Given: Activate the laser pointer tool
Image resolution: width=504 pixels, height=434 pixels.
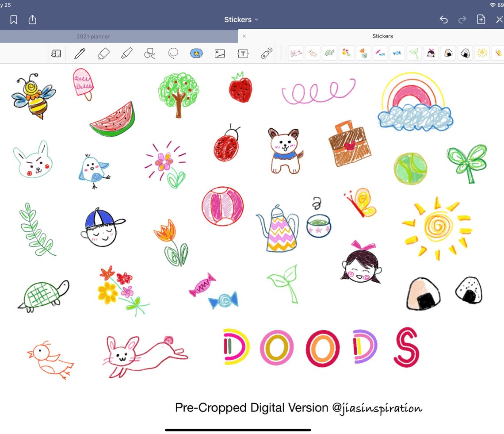Looking at the screenshot, I should (x=267, y=53).
